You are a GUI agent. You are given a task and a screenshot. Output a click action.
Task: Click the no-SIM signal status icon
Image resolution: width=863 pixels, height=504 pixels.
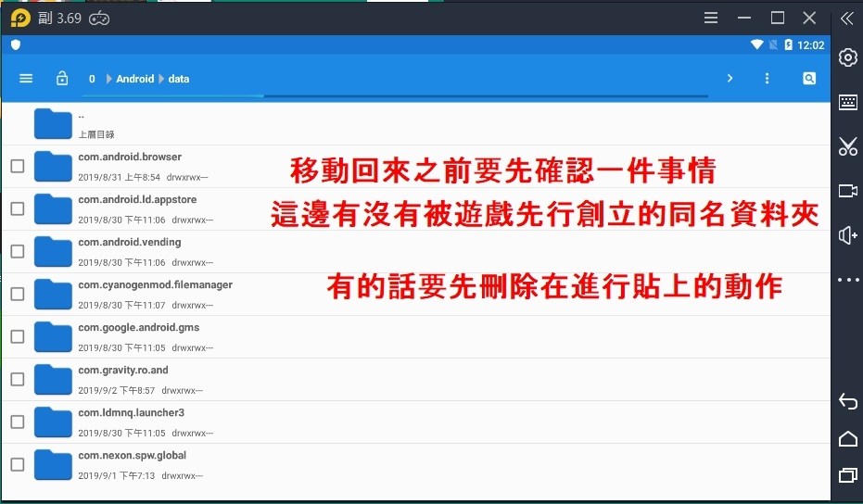[x=773, y=44]
